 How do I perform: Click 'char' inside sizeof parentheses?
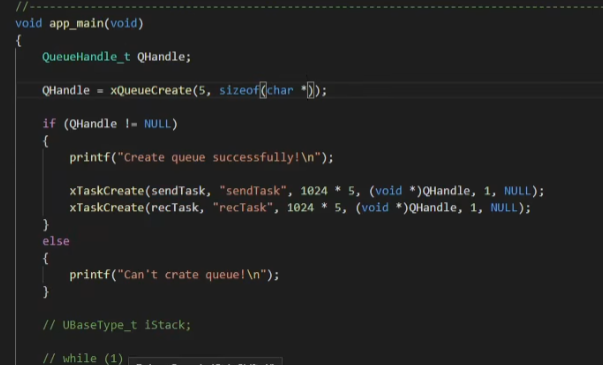tap(280, 90)
